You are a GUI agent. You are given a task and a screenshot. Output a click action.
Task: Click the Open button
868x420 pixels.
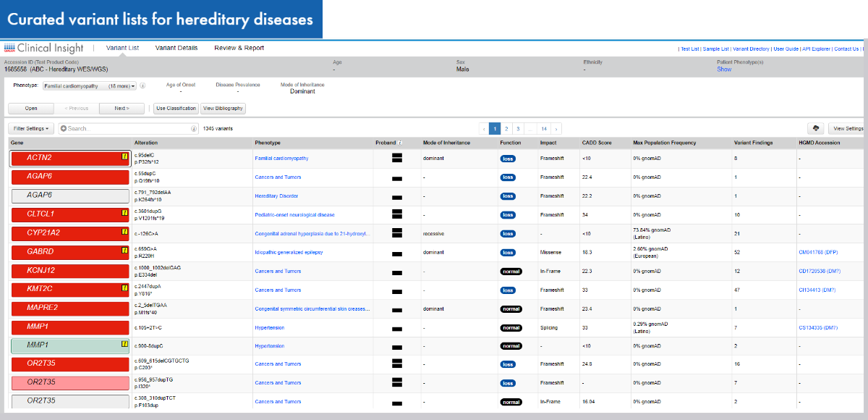pos(31,109)
